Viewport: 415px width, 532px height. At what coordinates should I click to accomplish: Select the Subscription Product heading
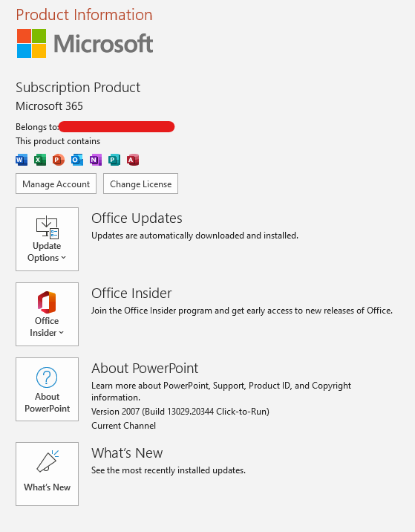click(78, 88)
